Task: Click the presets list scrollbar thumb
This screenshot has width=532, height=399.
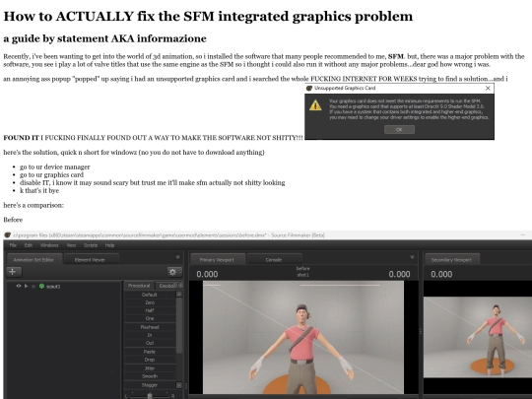Action: [x=179, y=326]
